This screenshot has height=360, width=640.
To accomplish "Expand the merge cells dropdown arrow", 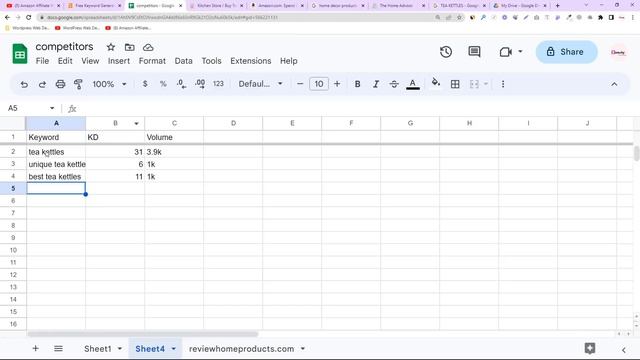I will coord(486,84).
